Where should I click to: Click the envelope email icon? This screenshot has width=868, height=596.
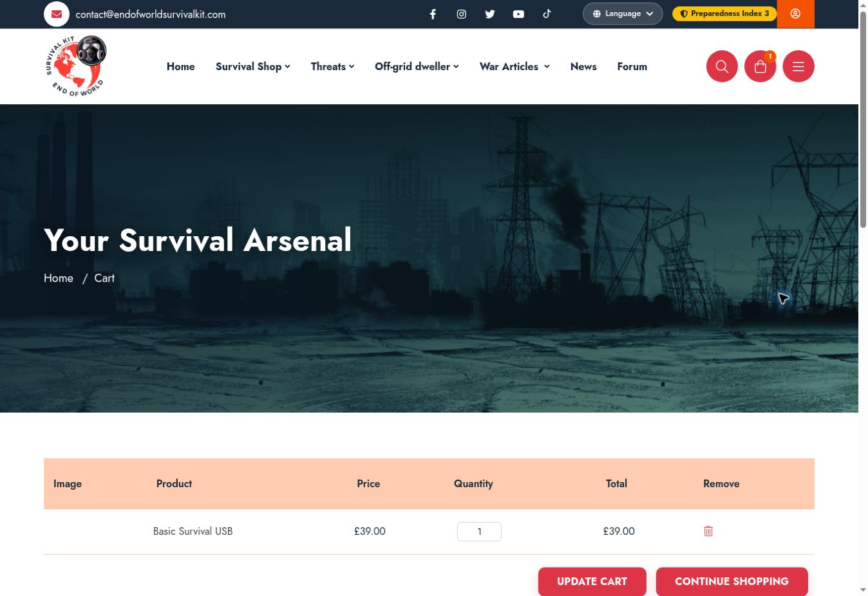click(x=57, y=14)
